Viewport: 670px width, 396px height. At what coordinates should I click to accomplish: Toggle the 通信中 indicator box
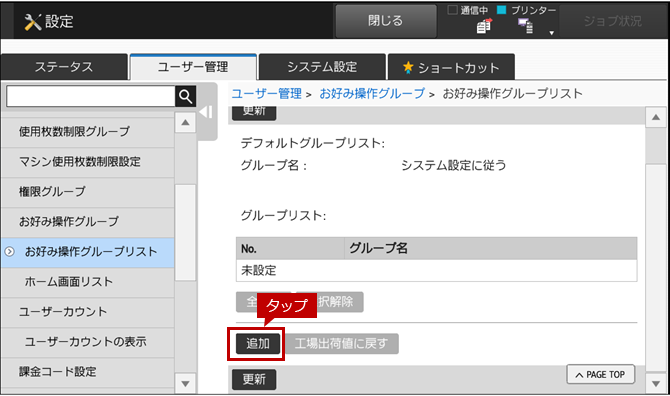452,10
